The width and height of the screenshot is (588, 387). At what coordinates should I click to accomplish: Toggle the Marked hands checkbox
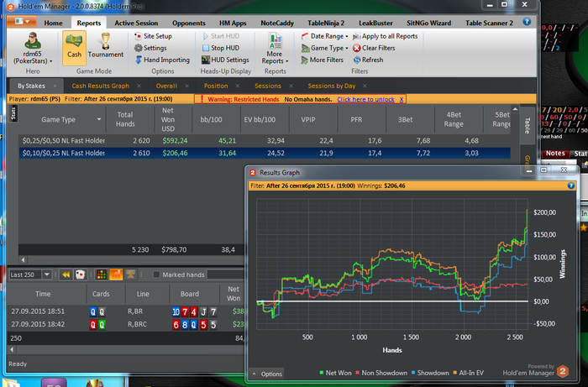157,275
